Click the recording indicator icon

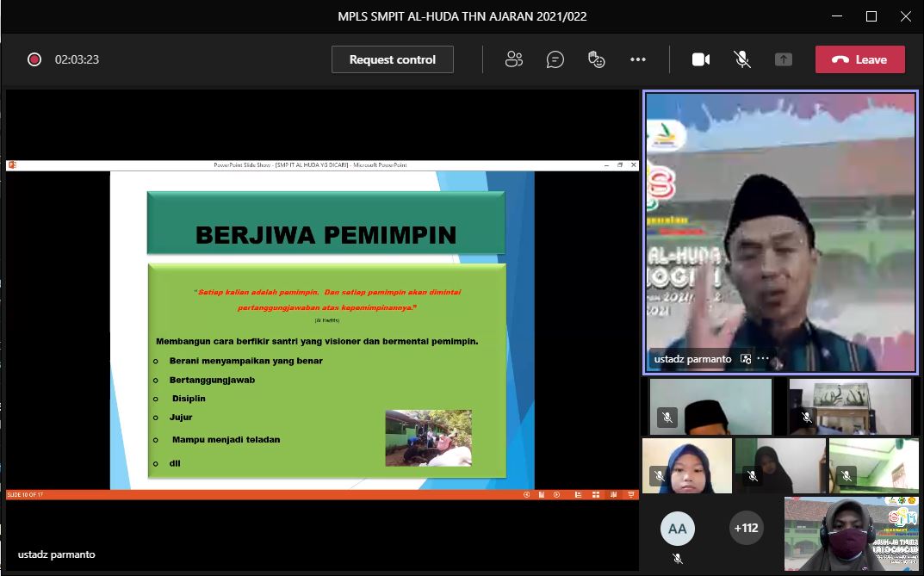(x=34, y=59)
